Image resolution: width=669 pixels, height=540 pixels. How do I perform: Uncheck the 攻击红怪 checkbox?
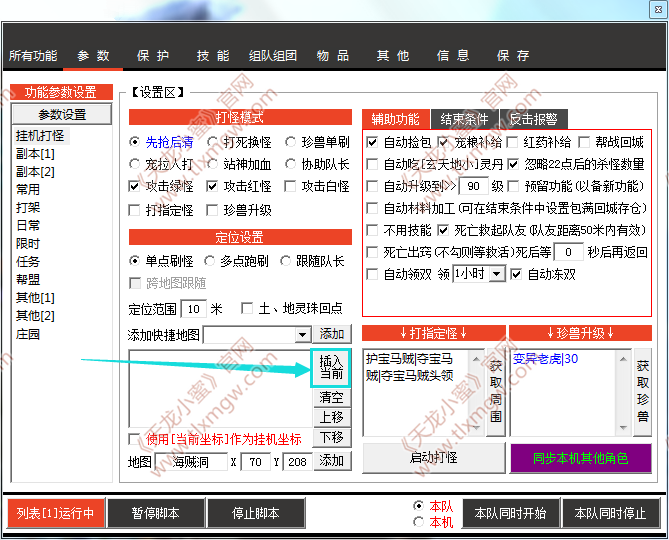pos(212,186)
